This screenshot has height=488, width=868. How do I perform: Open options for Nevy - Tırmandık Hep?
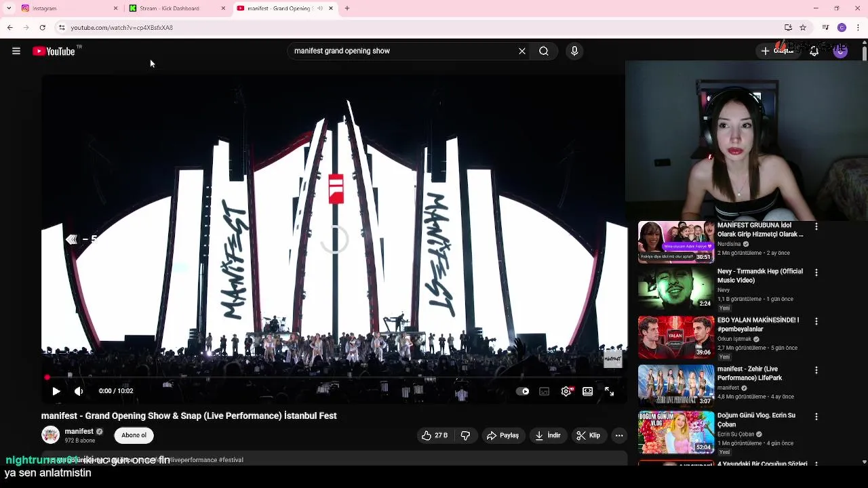click(816, 272)
